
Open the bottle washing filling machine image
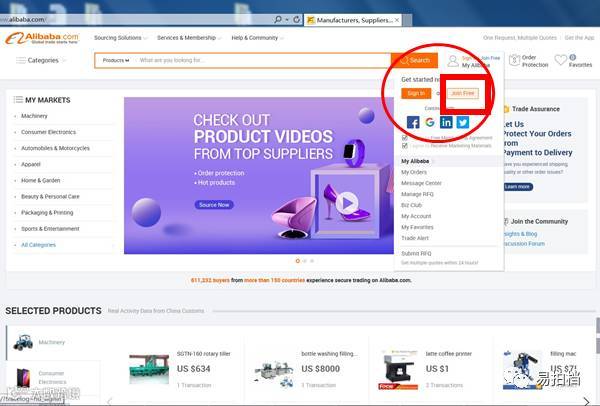[x=274, y=372]
